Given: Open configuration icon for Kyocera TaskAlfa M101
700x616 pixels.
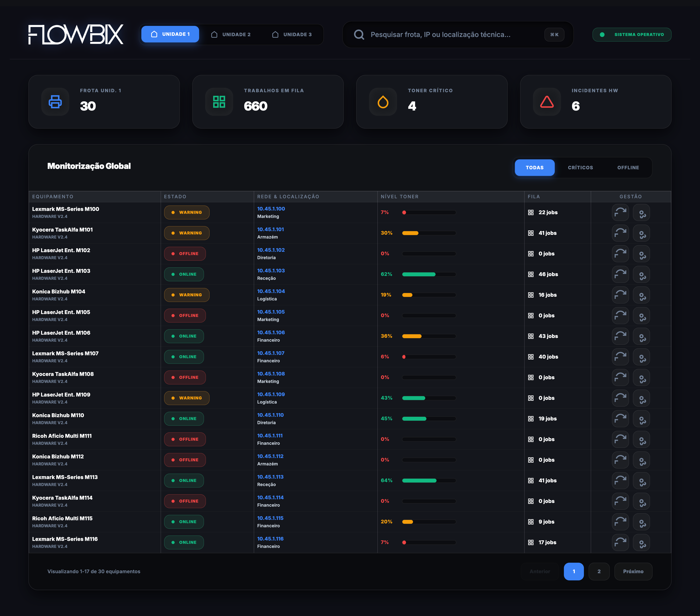Looking at the screenshot, I should tap(641, 233).
